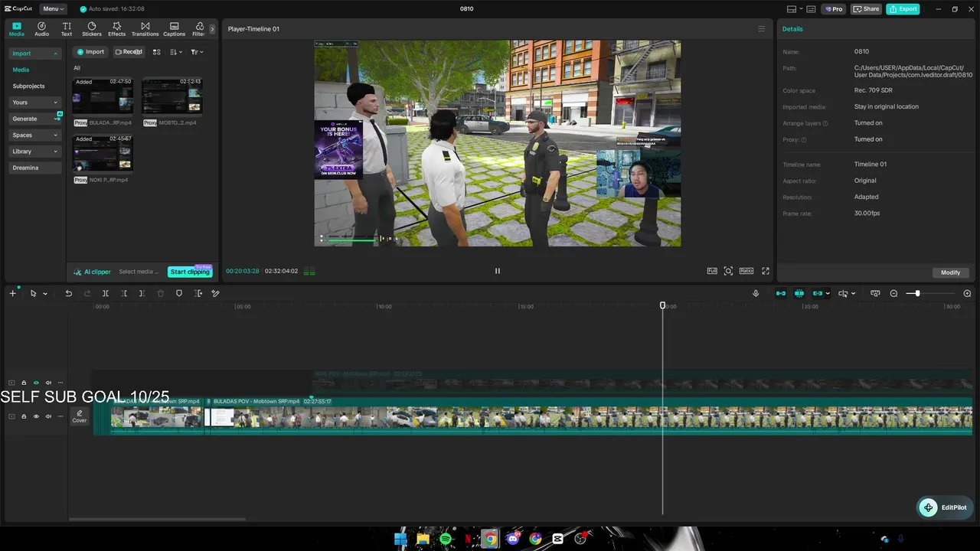The width and height of the screenshot is (980, 551).
Task: Click the Export button
Action: pos(903,9)
